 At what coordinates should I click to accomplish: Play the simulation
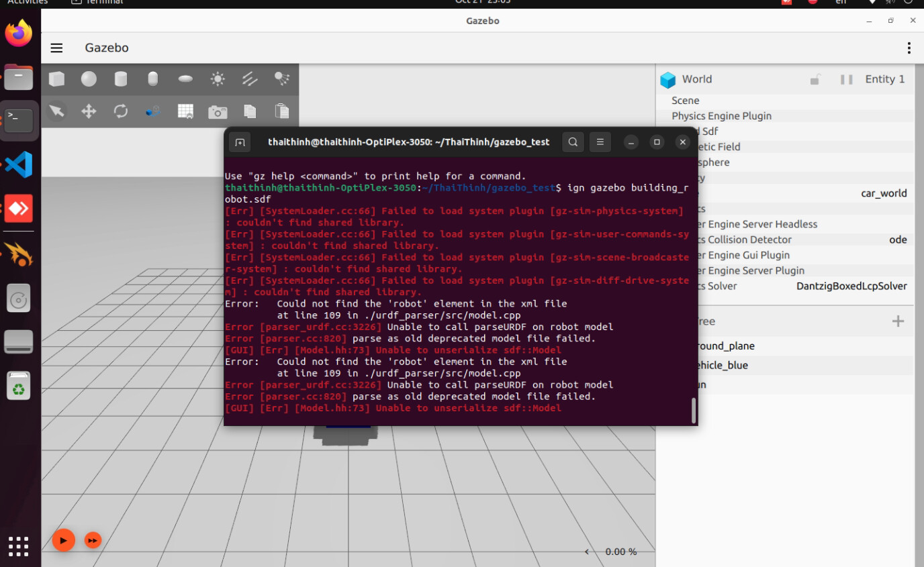tap(63, 539)
